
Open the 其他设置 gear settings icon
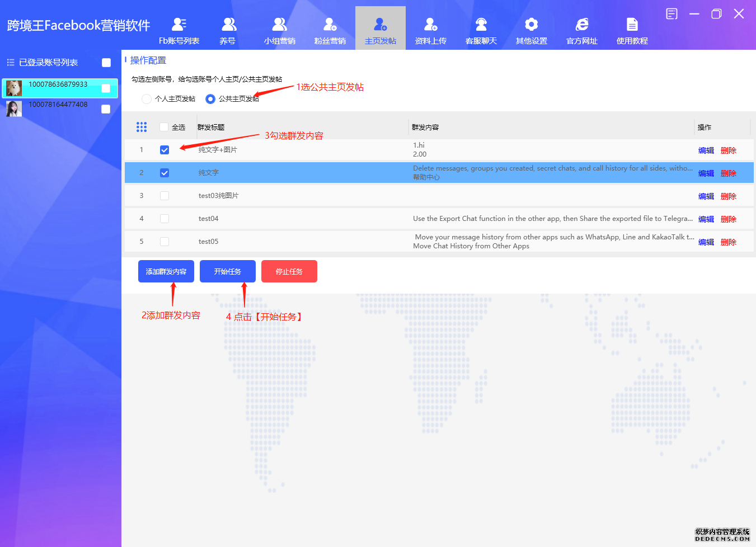click(531, 25)
